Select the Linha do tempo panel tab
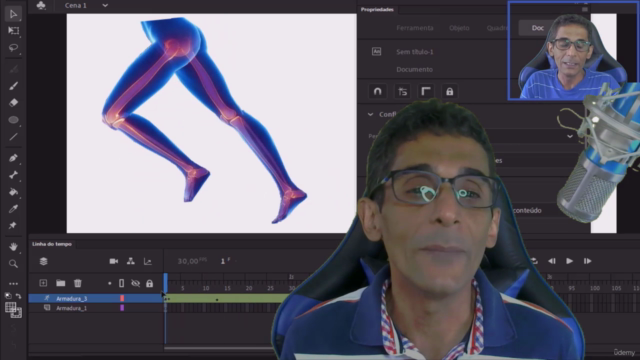640x360 pixels. (52, 244)
